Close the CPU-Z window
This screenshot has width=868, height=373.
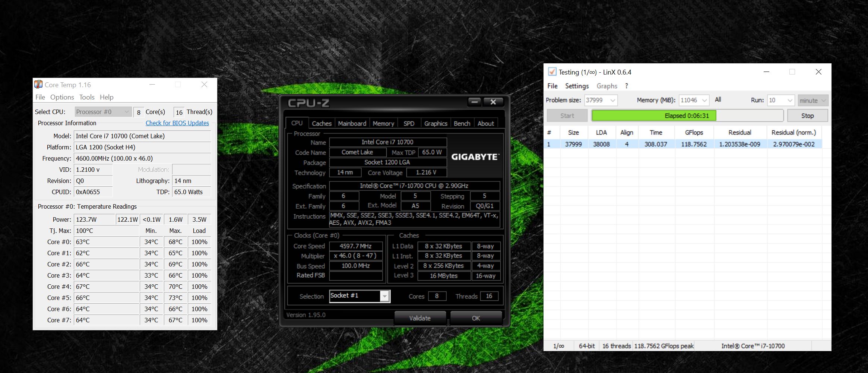click(x=493, y=102)
